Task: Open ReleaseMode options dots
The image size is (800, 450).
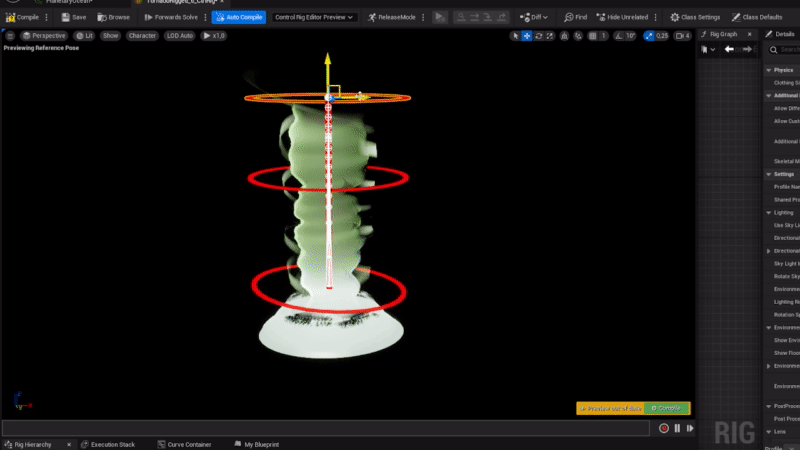Action: [x=423, y=17]
